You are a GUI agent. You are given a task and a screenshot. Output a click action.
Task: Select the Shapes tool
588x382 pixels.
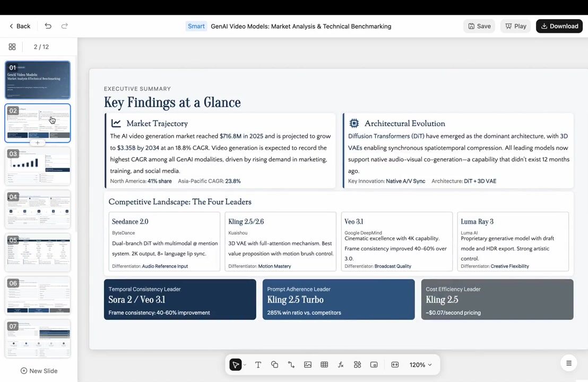274,364
